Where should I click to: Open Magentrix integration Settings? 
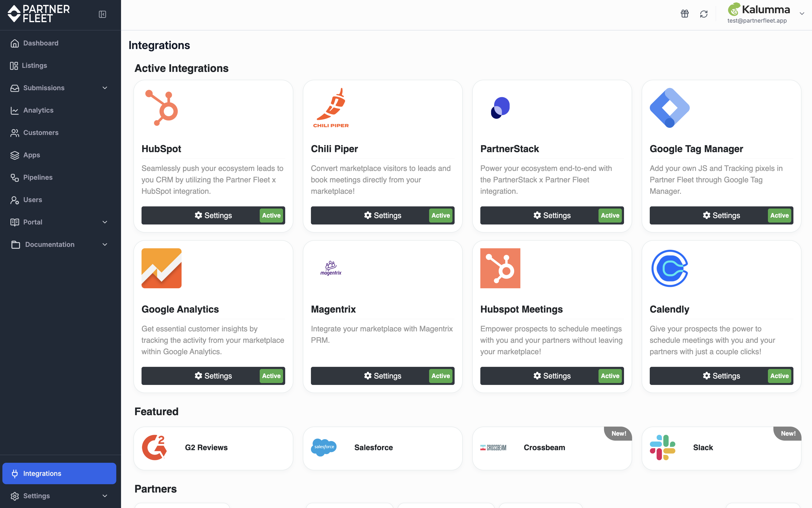pos(383,376)
